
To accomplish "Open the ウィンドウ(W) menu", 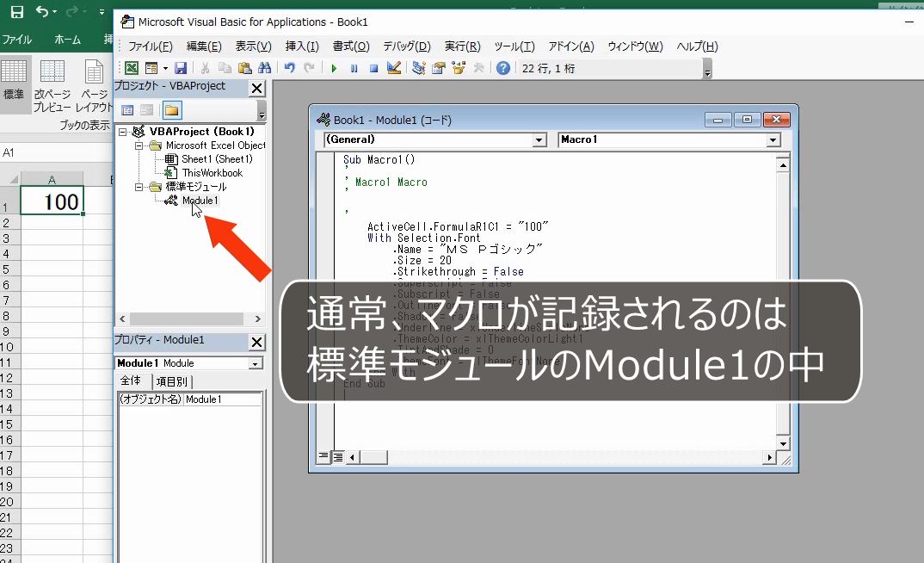I will [x=635, y=46].
